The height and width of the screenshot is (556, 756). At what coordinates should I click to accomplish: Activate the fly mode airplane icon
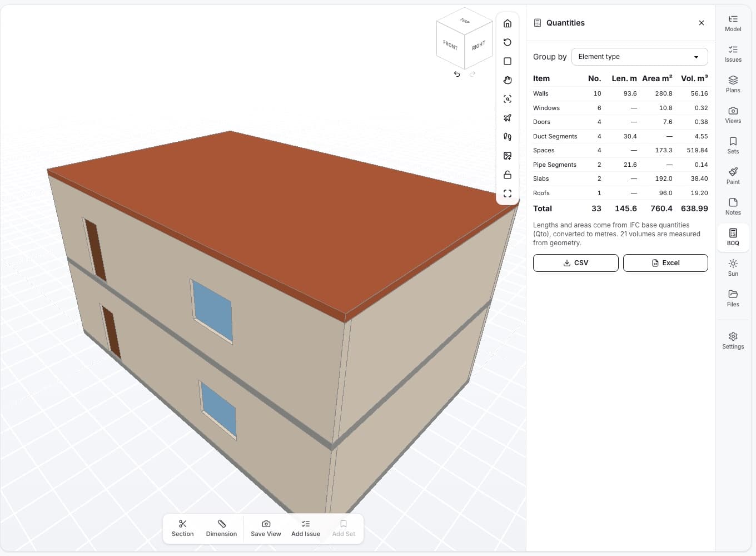(508, 118)
